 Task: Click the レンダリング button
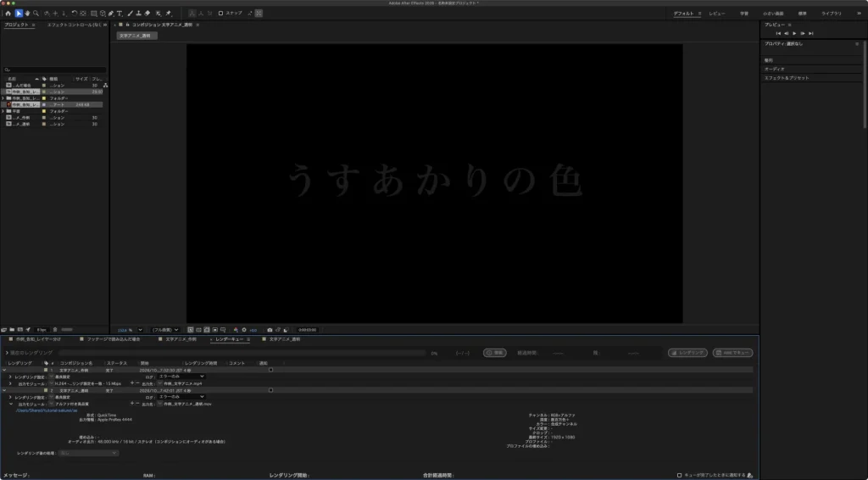(687, 353)
